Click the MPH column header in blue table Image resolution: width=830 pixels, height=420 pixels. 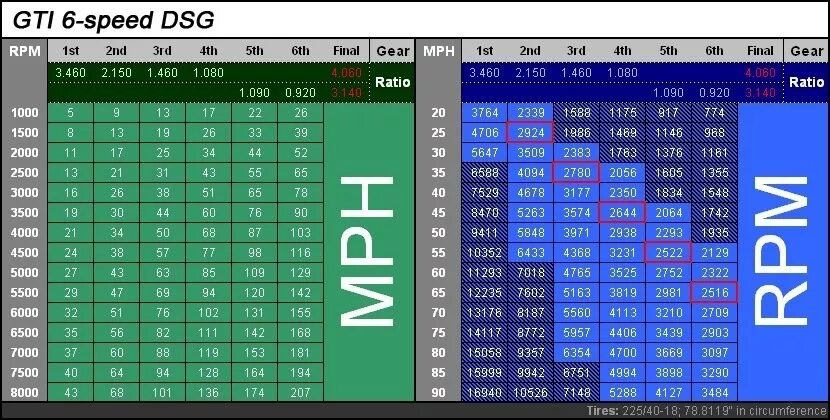438,51
